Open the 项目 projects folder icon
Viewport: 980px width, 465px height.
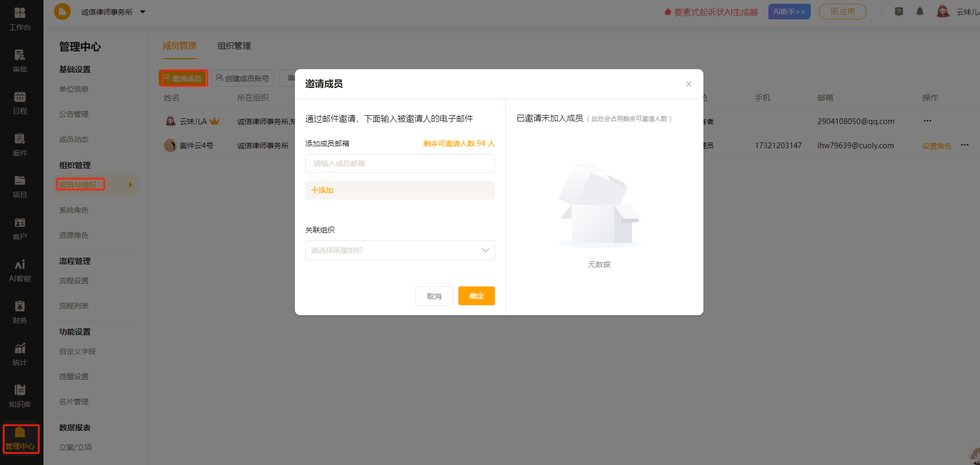coord(20,186)
